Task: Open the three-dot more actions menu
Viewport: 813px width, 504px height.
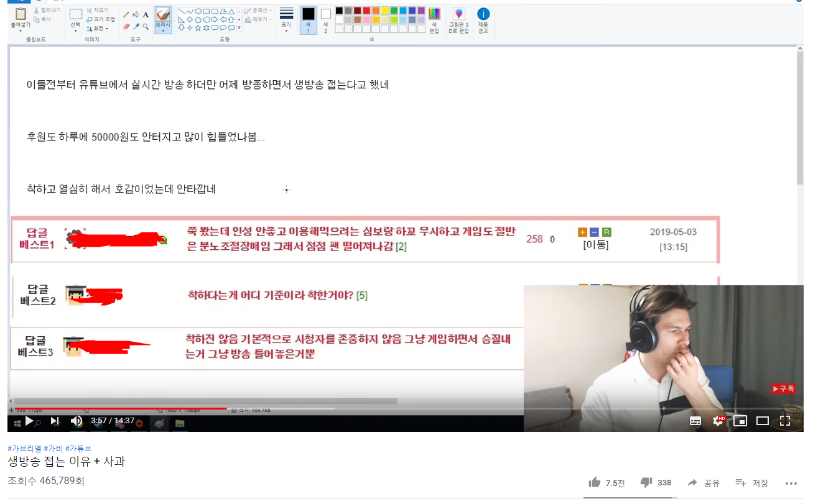Action: (x=791, y=483)
